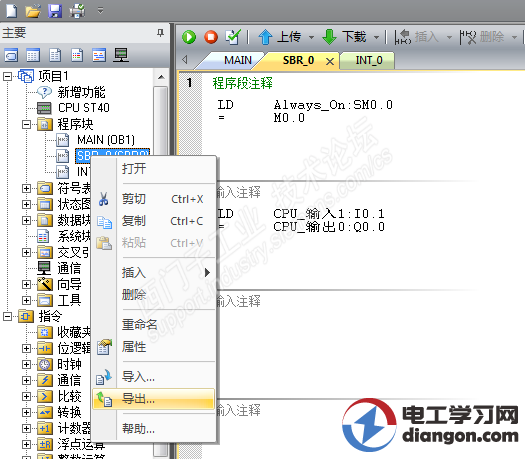The width and height of the screenshot is (525, 459).
Task: Expand the 比较 instruction folder
Action: tap(26, 397)
